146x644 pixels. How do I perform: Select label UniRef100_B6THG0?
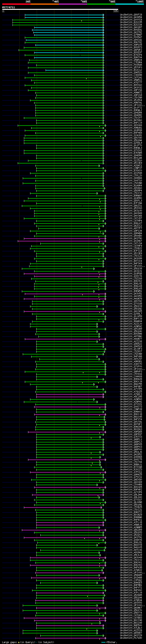[x=131, y=120]
